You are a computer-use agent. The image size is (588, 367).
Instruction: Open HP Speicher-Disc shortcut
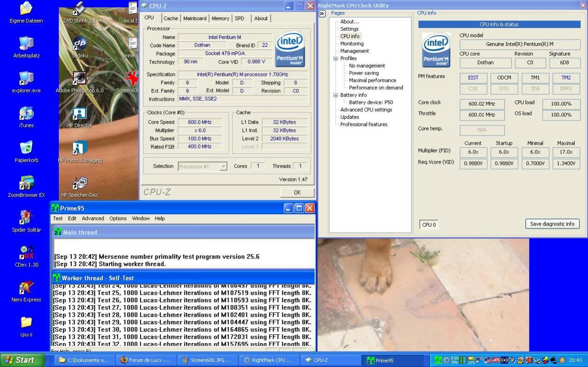[x=80, y=186]
